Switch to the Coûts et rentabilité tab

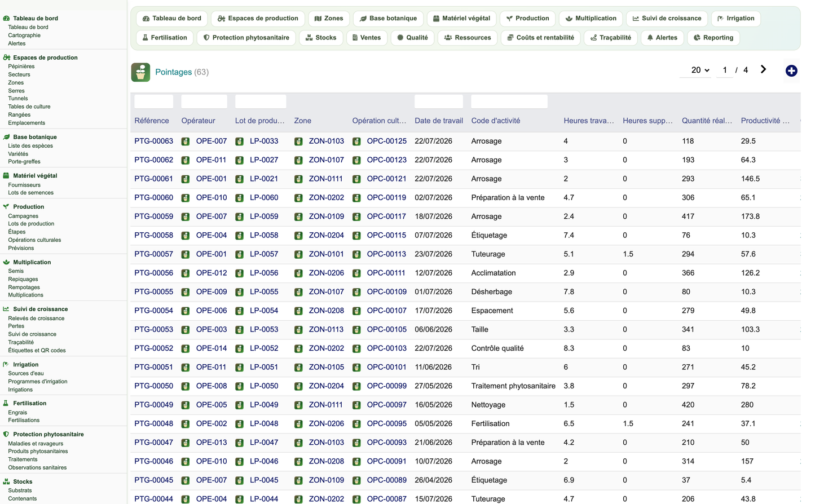click(540, 38)
